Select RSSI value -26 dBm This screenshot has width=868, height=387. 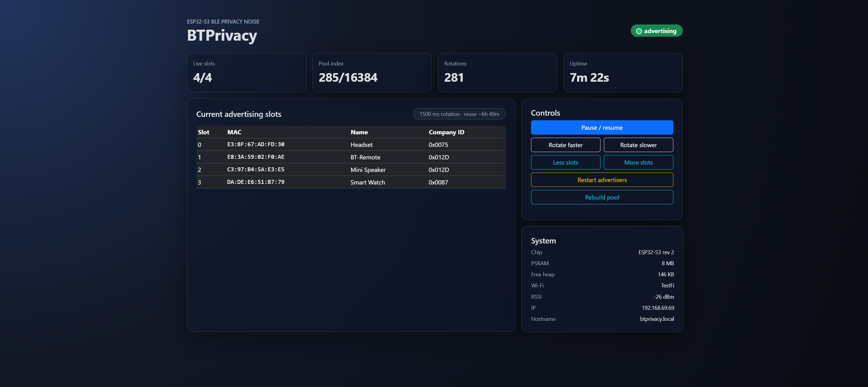click(x=664, y=297)
